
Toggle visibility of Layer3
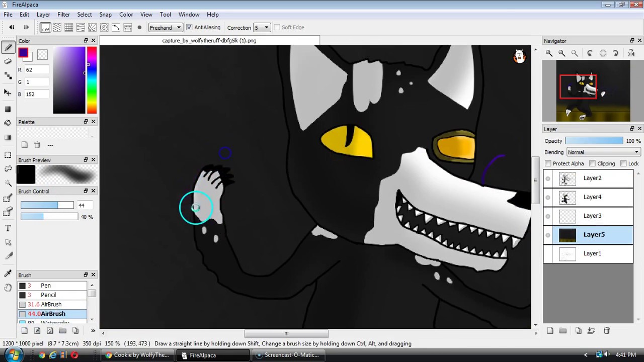point(548,216)
